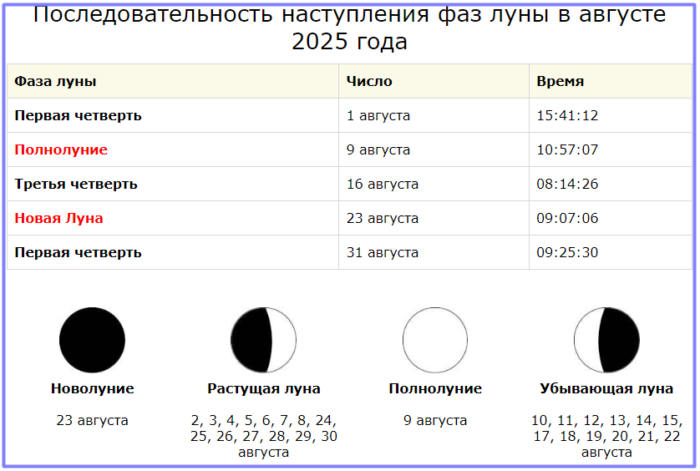Image resolution: width=700 pixels, height=471 pixels.
Task: Open the red Новая Луна link
Action: point(59,218)
